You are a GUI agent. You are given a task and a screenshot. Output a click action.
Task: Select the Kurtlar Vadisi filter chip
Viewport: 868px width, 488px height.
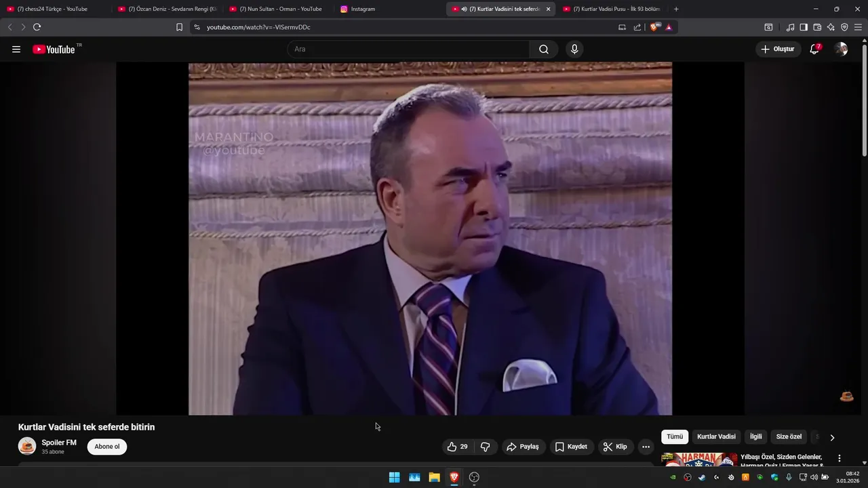click(716, 437)
